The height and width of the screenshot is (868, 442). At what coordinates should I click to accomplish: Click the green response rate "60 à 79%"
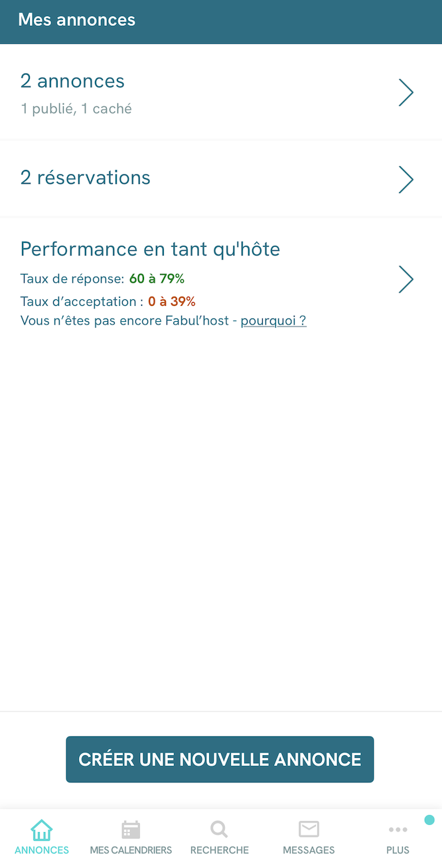(157, 279)
